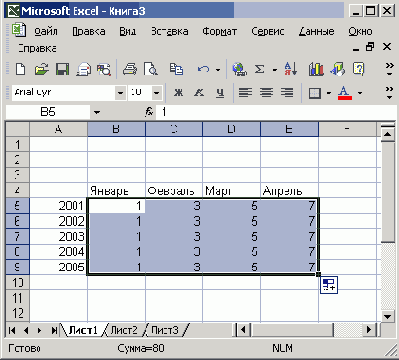Create a new workbook with the New icon
The width and height of the screenshot is (399, 360).
[x=20, y=69]
